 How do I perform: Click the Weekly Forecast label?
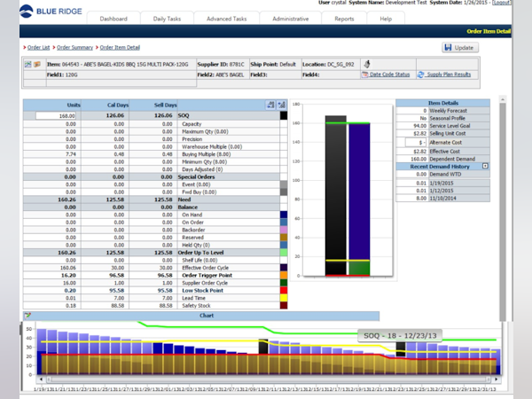448,111
